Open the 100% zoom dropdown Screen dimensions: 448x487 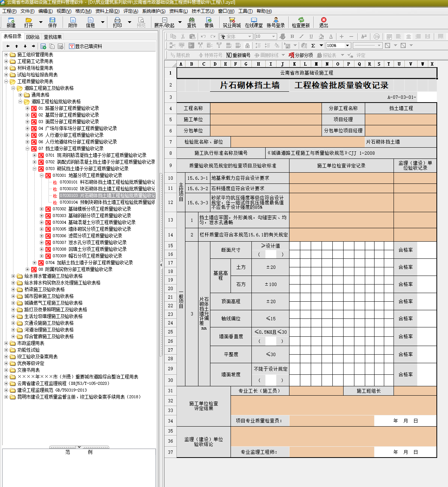tap(347, 45)
